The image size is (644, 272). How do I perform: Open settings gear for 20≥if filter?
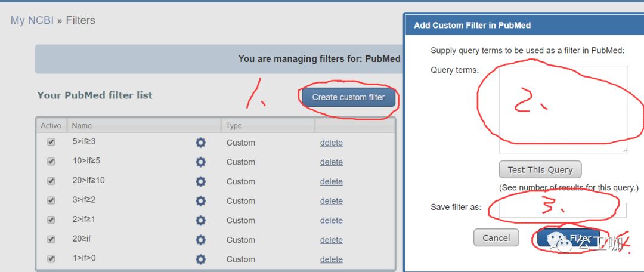tap(200, 240)
